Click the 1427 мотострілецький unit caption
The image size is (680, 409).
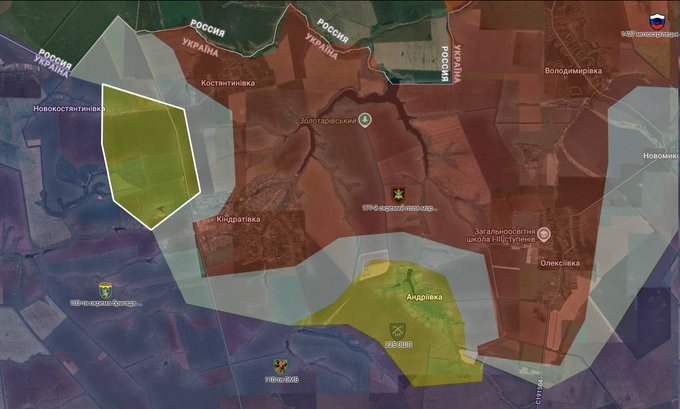(650, 34)
